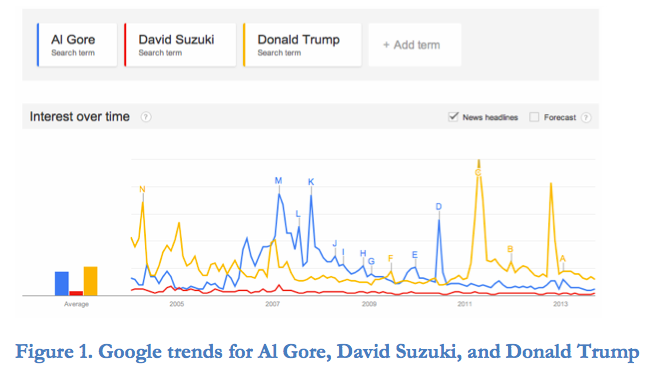
Task: Click headline marker K on the chart
Action: (x=311, y=182)
